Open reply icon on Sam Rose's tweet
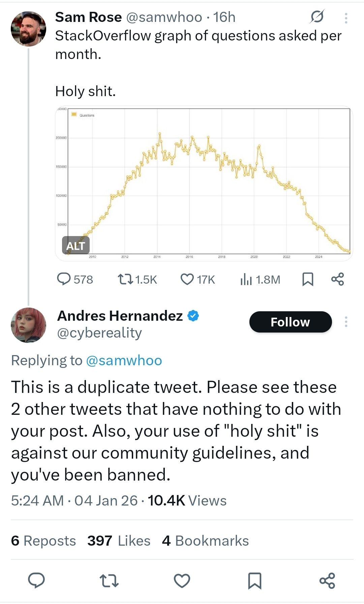The image size is (364, 604). pyautogui.click(x=64, y=279)
